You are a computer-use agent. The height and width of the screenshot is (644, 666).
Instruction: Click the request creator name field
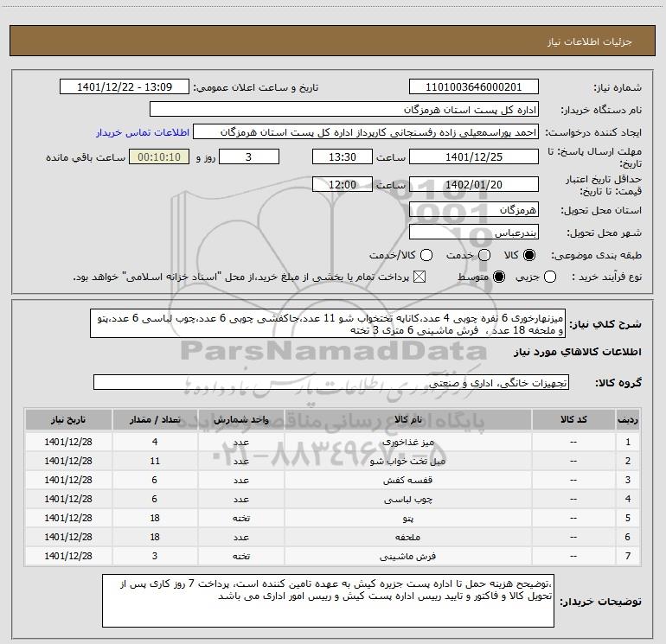pos(366,132)
